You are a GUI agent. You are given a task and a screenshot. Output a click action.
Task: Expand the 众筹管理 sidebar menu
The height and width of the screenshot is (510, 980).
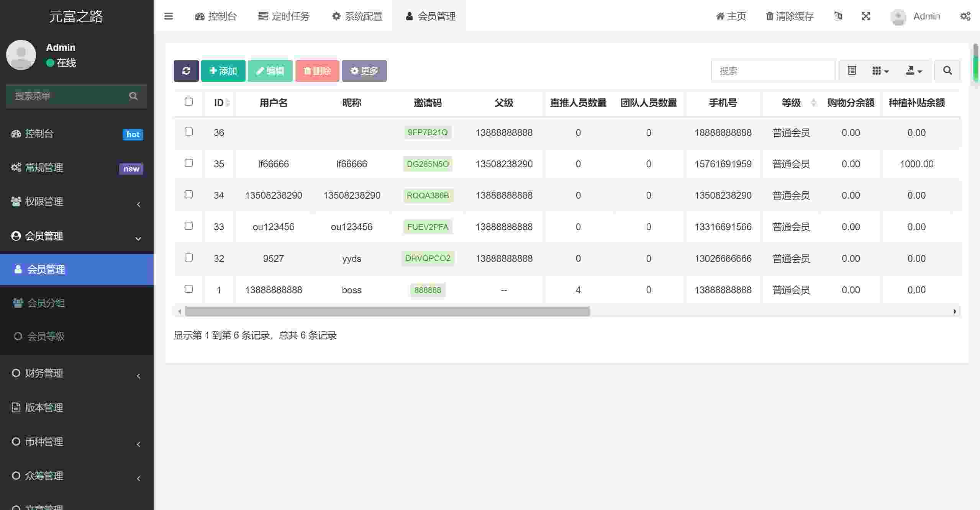77,476
